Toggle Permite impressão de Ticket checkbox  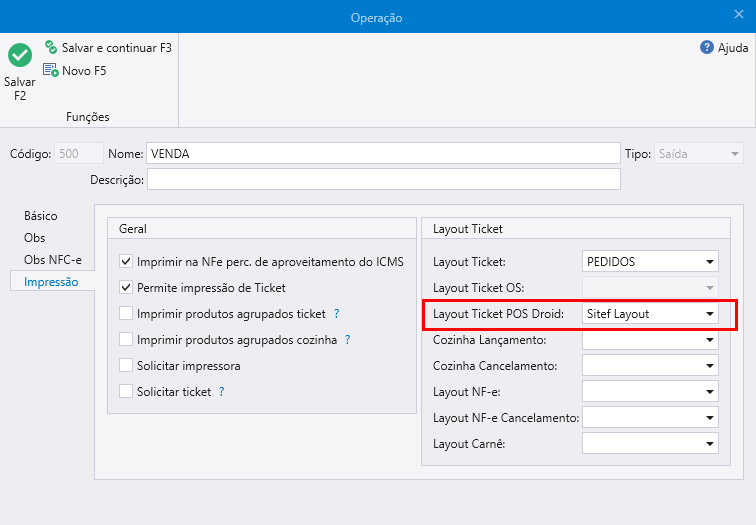[126, 287]
